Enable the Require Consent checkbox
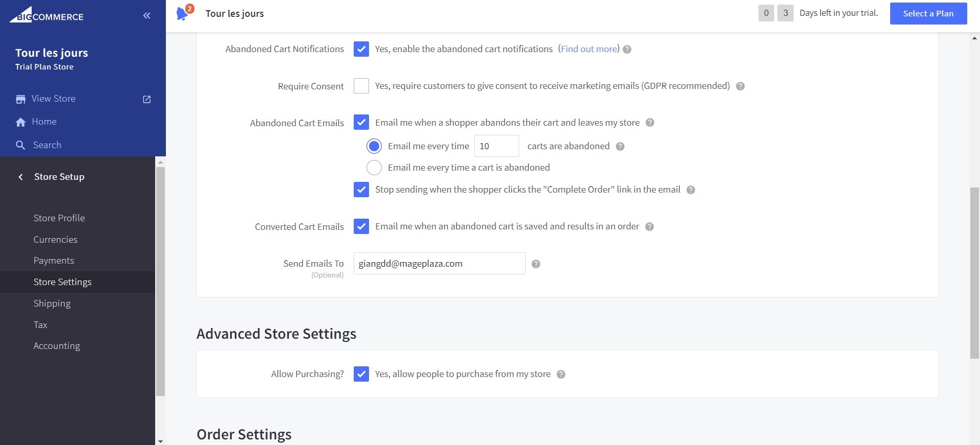980x445 pixels. 361,86
